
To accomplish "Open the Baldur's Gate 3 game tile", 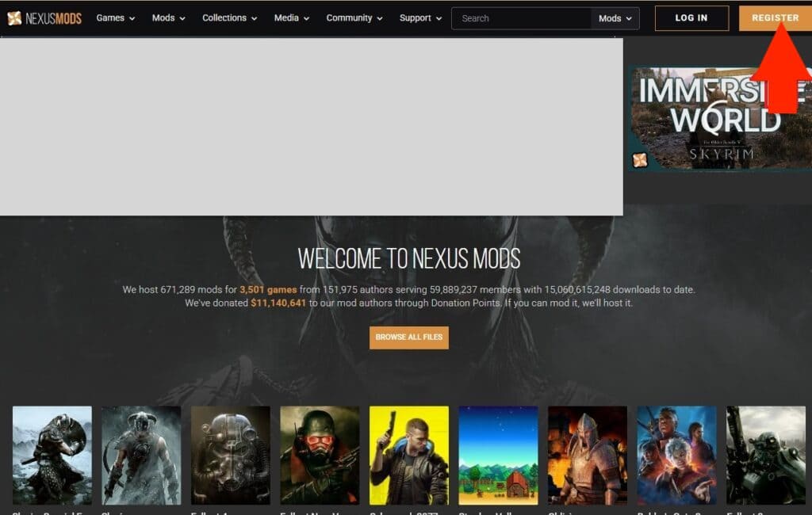I will (676, 456).
